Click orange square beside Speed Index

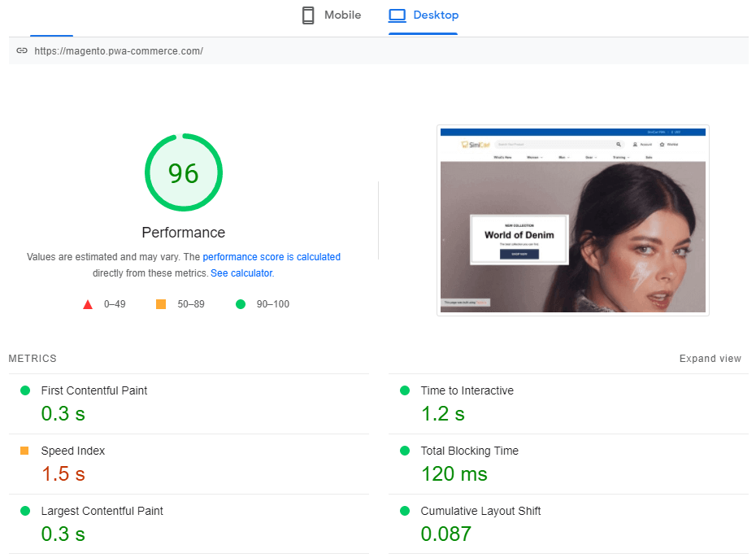[24, 451]
